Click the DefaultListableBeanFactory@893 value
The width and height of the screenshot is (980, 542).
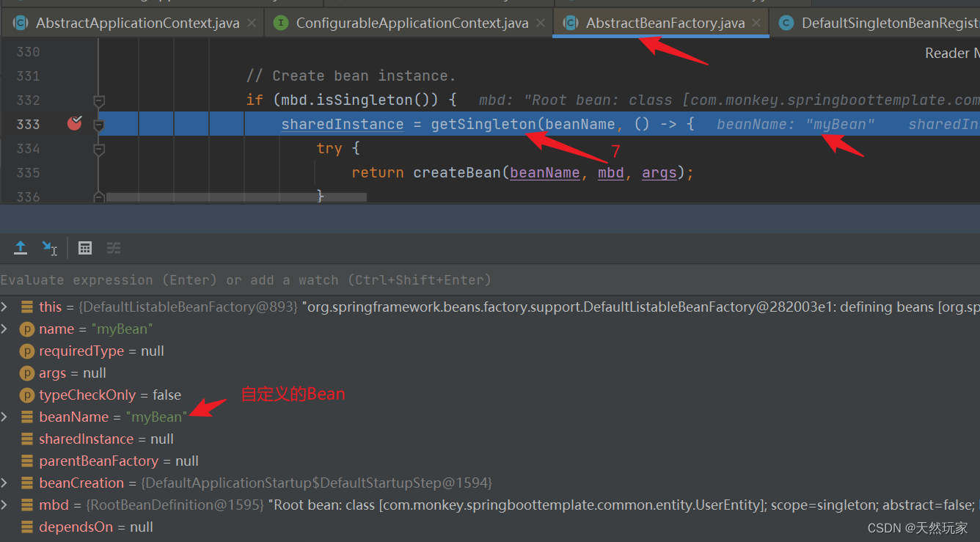tap(189, 307)
